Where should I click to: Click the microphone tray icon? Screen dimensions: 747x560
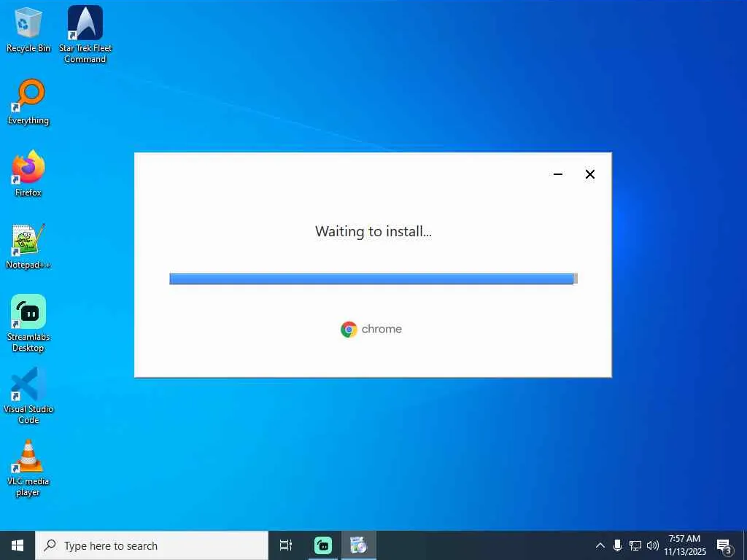click(x=617, y=545)
